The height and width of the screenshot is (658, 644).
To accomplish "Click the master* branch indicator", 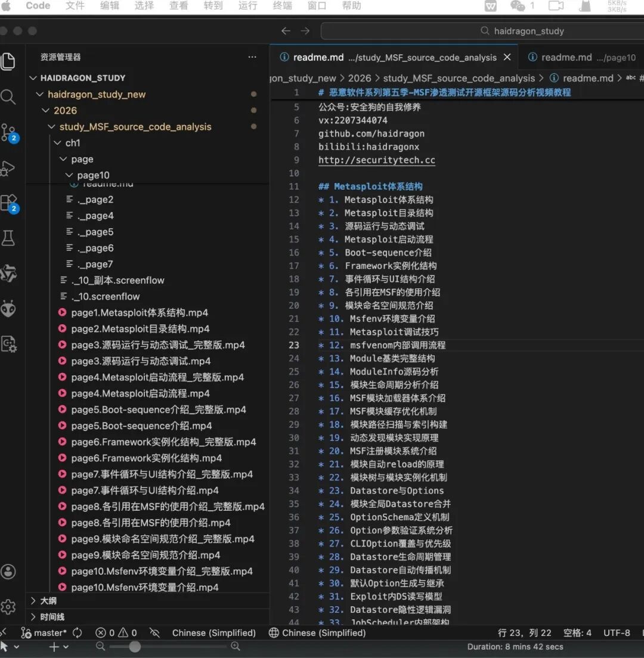I will tap(44, 632).
